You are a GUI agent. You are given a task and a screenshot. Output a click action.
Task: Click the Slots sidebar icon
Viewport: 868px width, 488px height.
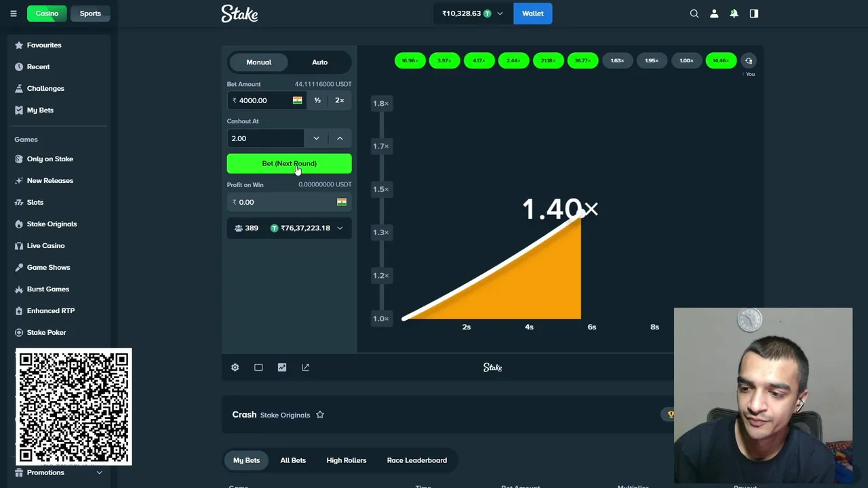pos(19,203)
